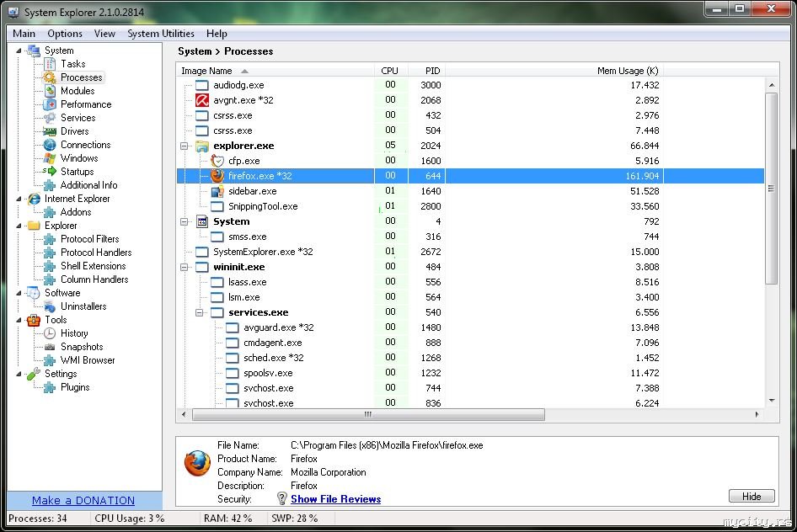Open the History clock icon
Viewport: 797px width, 532px height.
50,333
